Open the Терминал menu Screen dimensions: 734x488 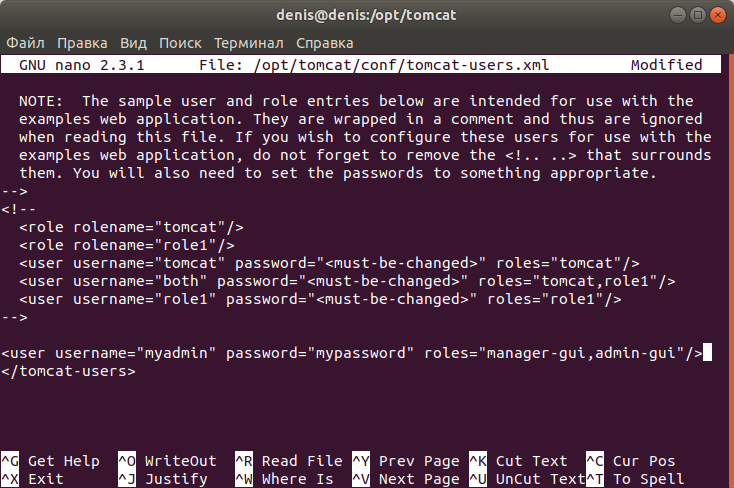coord(248,43)
